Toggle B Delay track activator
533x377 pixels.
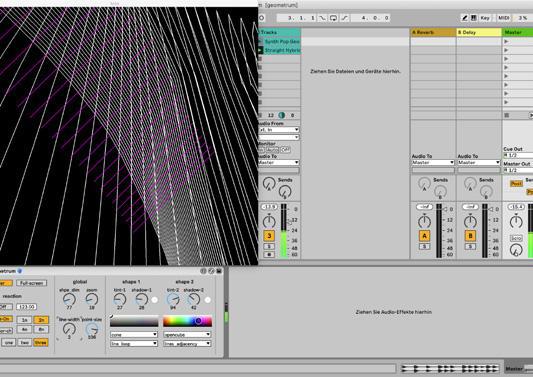pyautogui.click(x=470, y=236)
